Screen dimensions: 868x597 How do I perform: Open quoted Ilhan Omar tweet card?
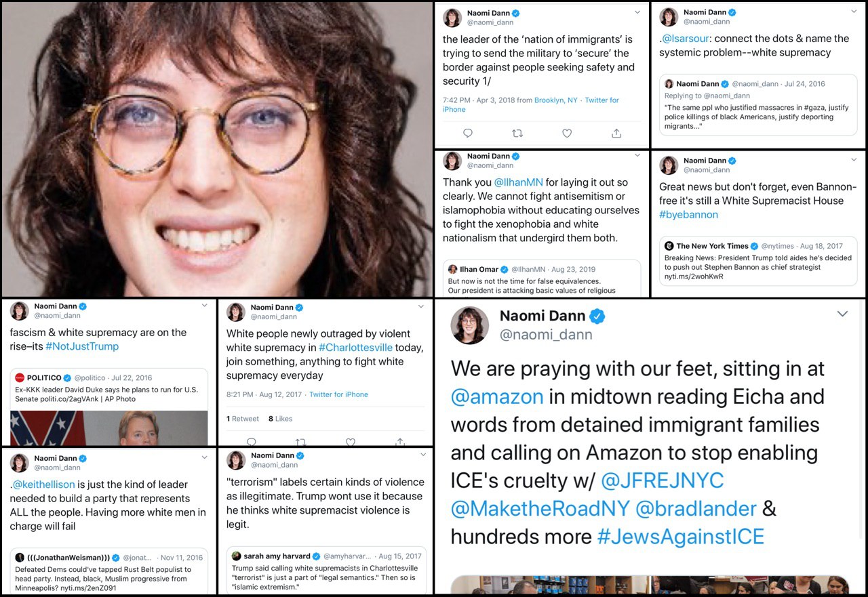(x=542, y=278)
